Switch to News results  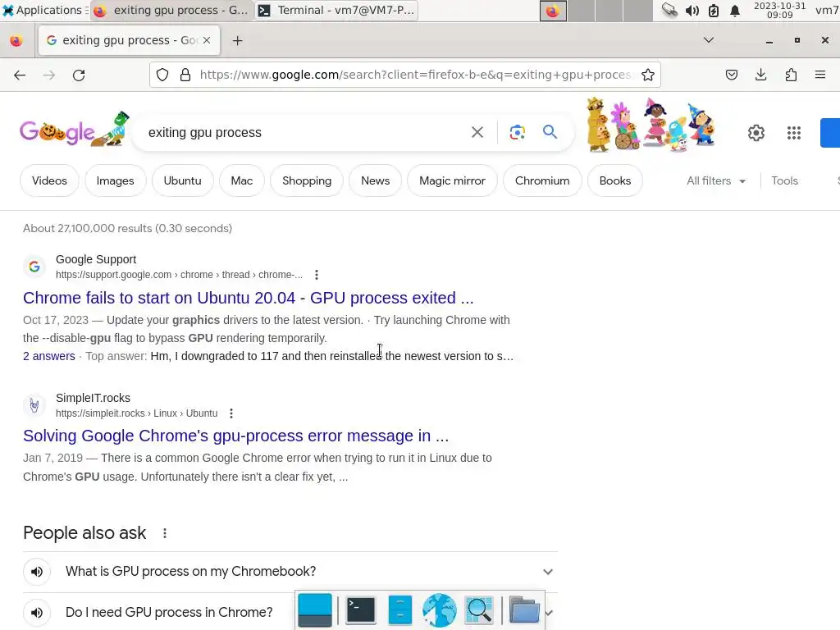point(375,181)
